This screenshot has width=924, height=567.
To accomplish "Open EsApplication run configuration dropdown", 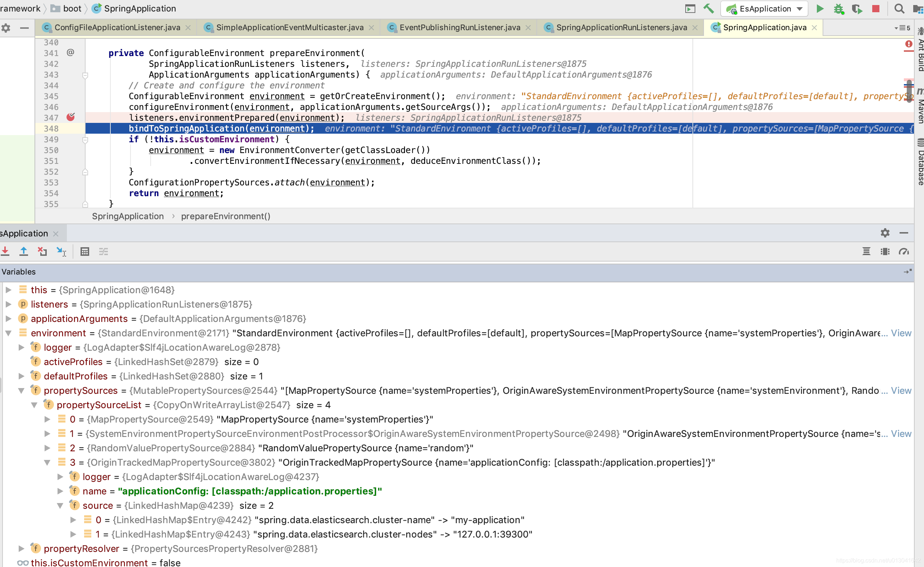I will (765, 9).
